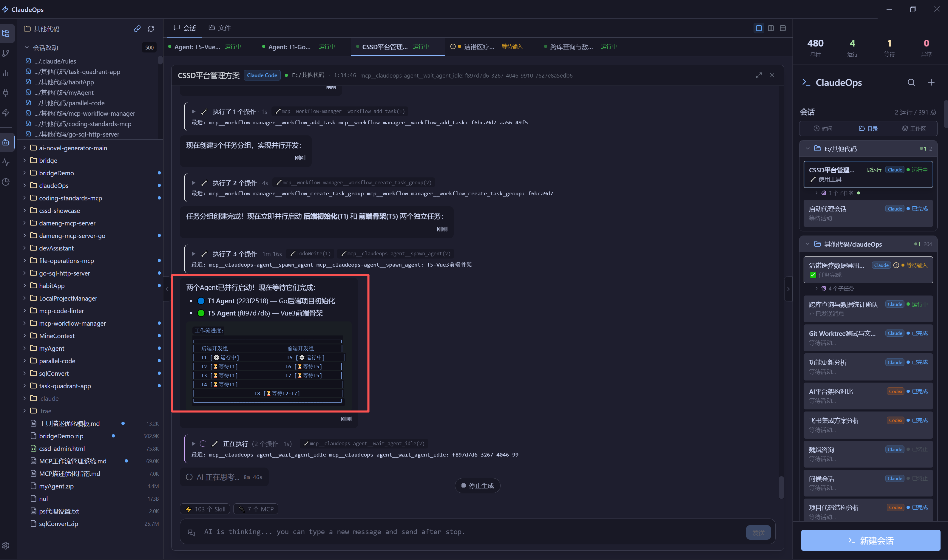Image resolution: width=948 pixels, height=560 pixels.
Task: Open the git branch icon in sidebar
Action: click(x=6, y=53)
